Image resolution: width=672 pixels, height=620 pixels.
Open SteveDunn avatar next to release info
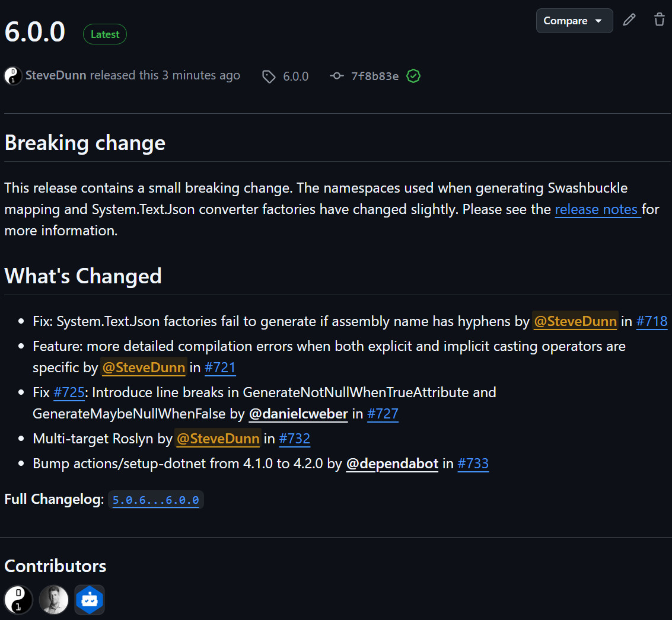(13, 76)
